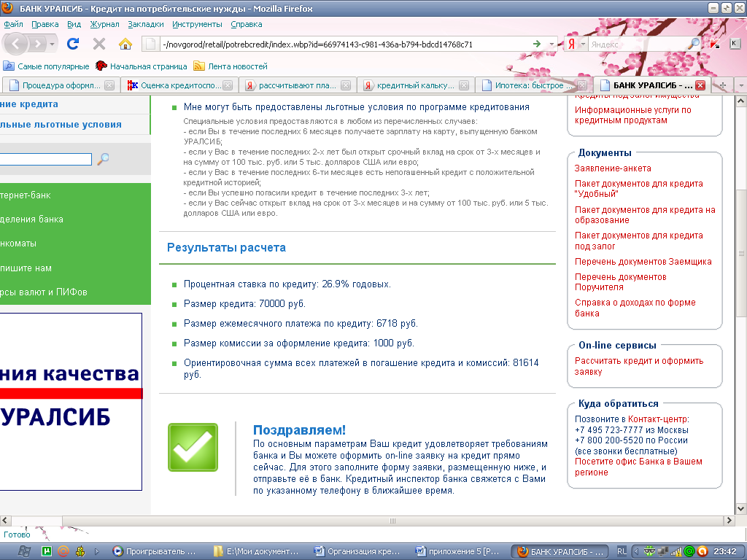Open the Home page icon
This screenshot has width=747, height=560.
click(125, 44)
